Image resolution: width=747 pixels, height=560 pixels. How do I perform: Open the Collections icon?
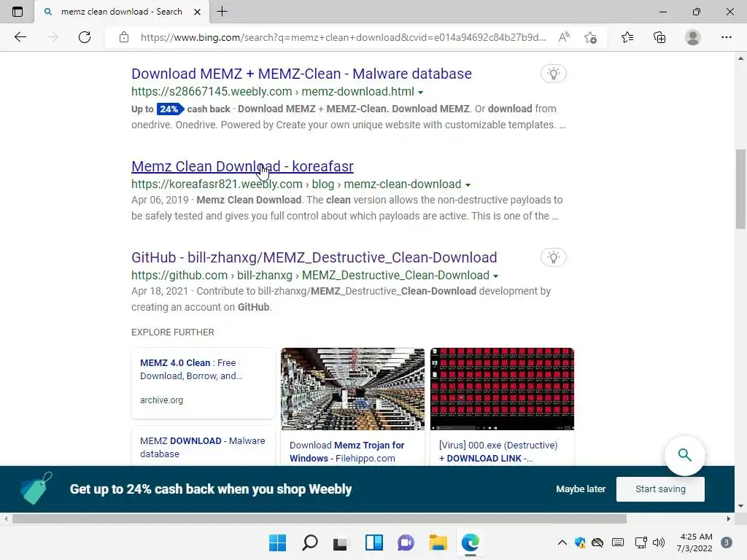(x=659, y=37)
